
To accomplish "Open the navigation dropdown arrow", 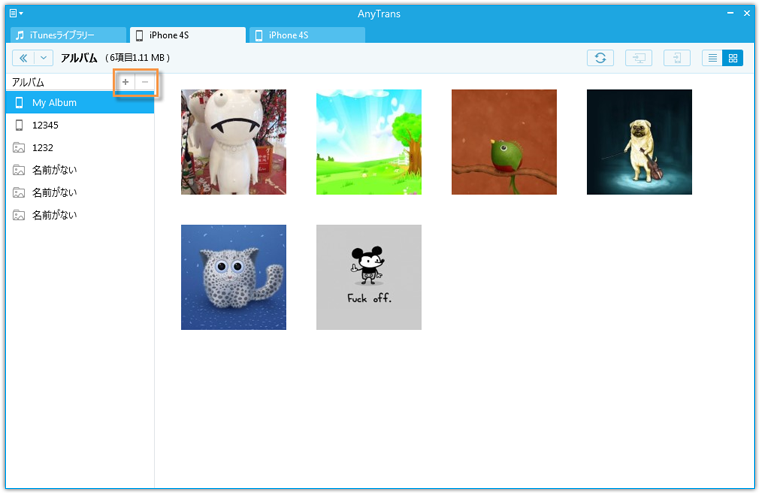I will [44, 58].
